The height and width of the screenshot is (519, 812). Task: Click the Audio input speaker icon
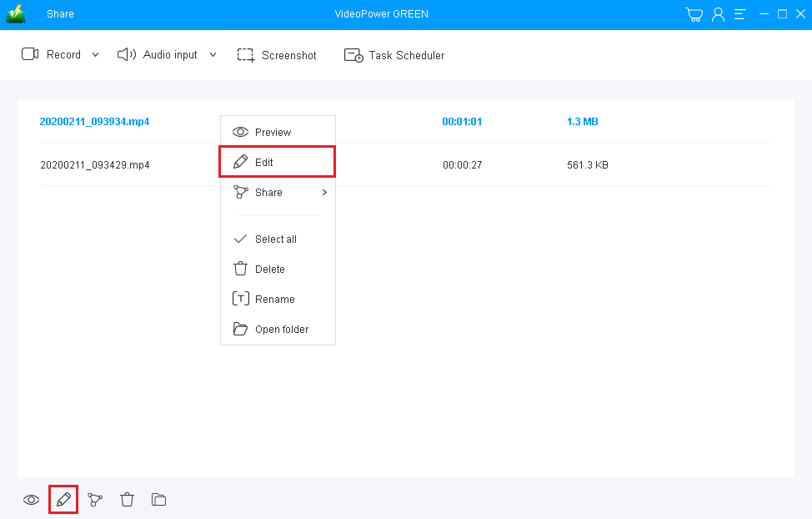127,54
